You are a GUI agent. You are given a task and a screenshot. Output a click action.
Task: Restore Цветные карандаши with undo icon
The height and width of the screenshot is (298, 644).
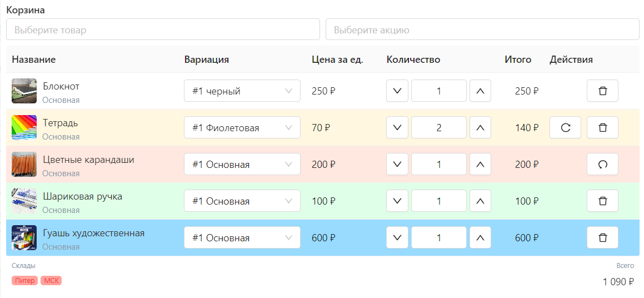click(602, 165)
